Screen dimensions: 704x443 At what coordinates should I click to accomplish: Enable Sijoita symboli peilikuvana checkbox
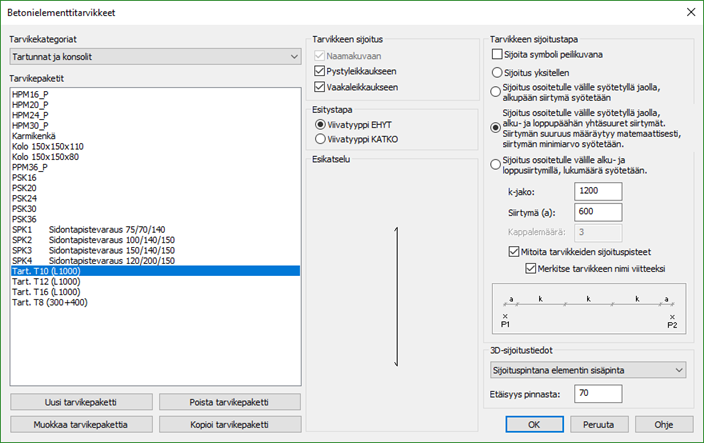pos(498,54)
